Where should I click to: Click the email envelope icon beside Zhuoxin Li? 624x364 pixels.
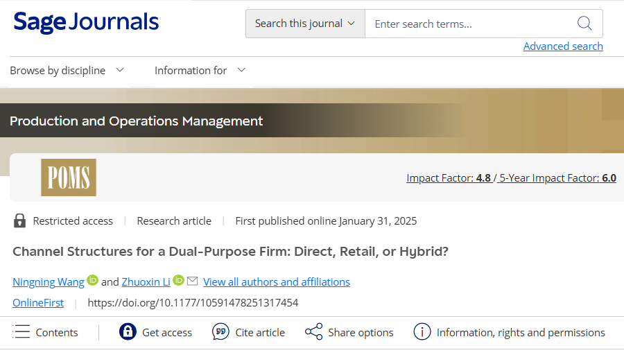click(x=193, y=281)
